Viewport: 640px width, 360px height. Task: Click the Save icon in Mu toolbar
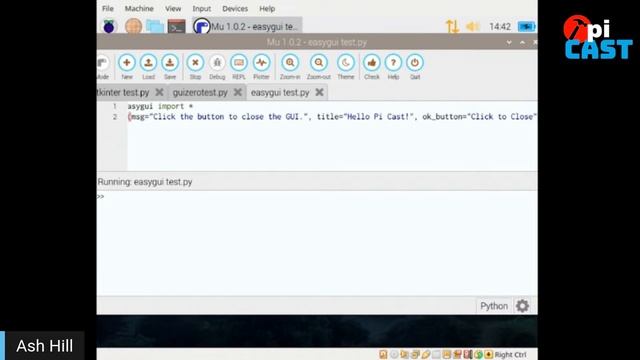click(170, 63)
